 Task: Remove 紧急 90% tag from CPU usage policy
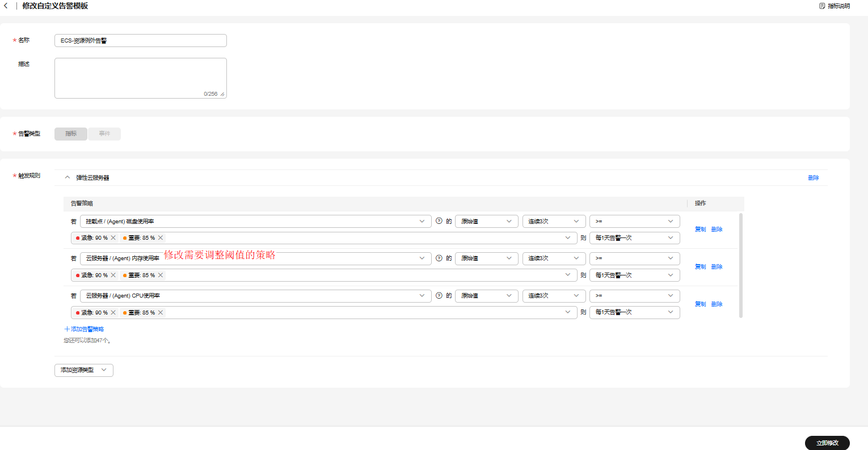coord(113,313)
